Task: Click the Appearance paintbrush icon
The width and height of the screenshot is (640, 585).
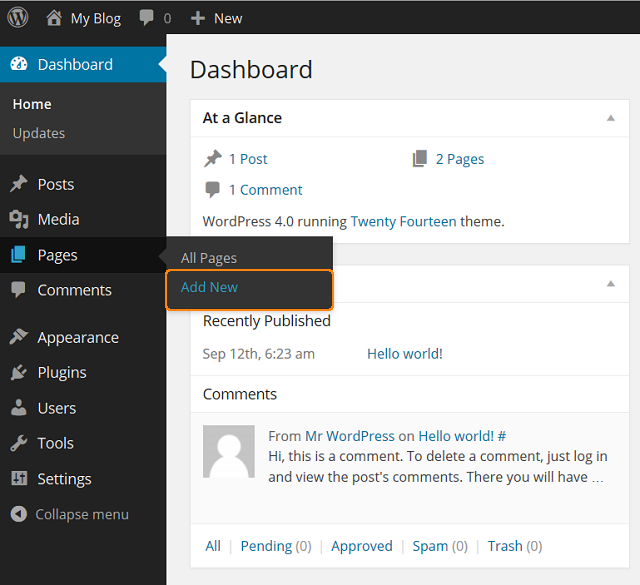Action: pyautogui.click(x=19, y=337)
